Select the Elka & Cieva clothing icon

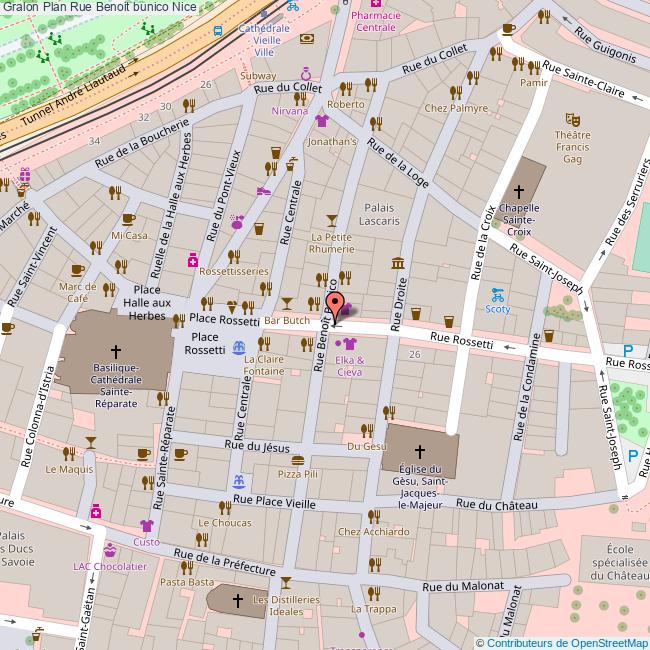[350, 342]
